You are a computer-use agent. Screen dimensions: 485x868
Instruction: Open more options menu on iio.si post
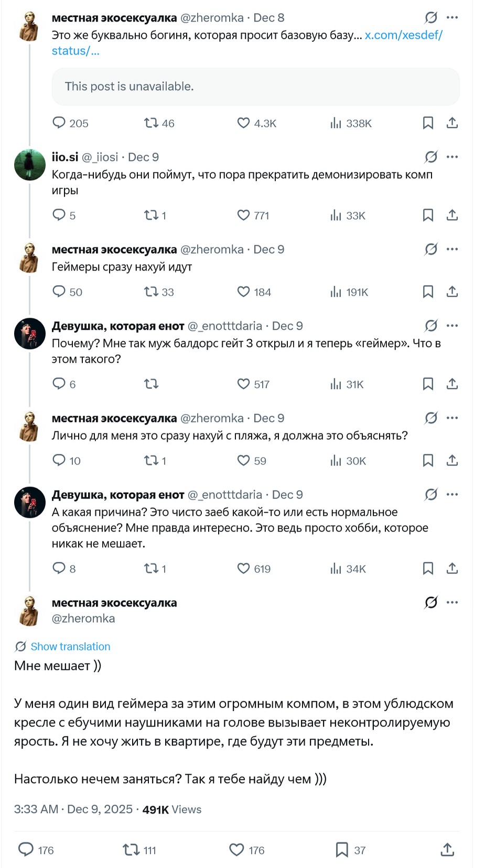tap(452, 157)
